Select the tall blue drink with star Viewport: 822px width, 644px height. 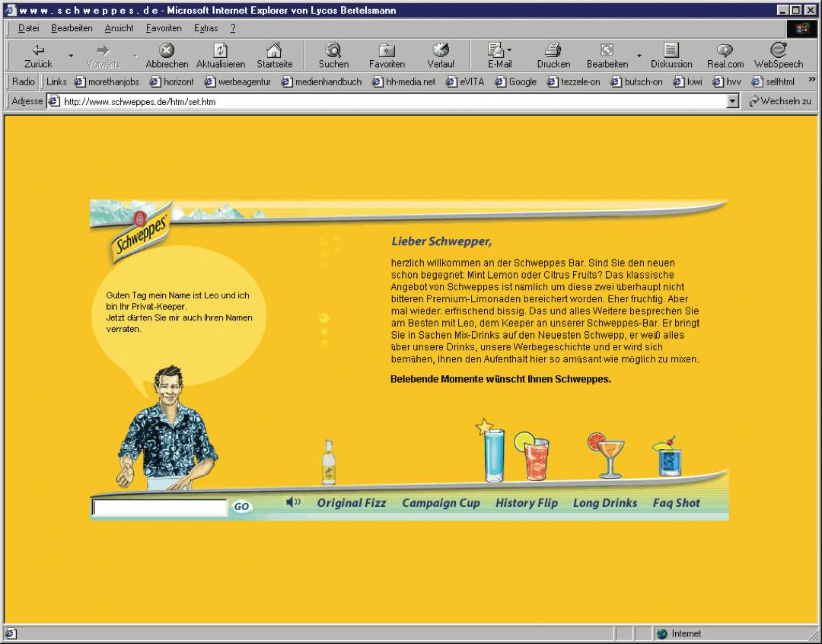pos(492,451)
